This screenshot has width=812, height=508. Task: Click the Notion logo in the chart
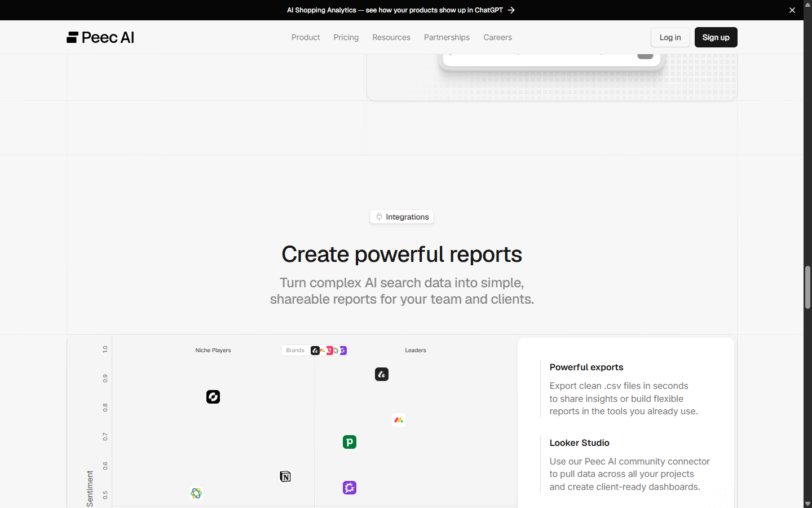click(285, 476)
